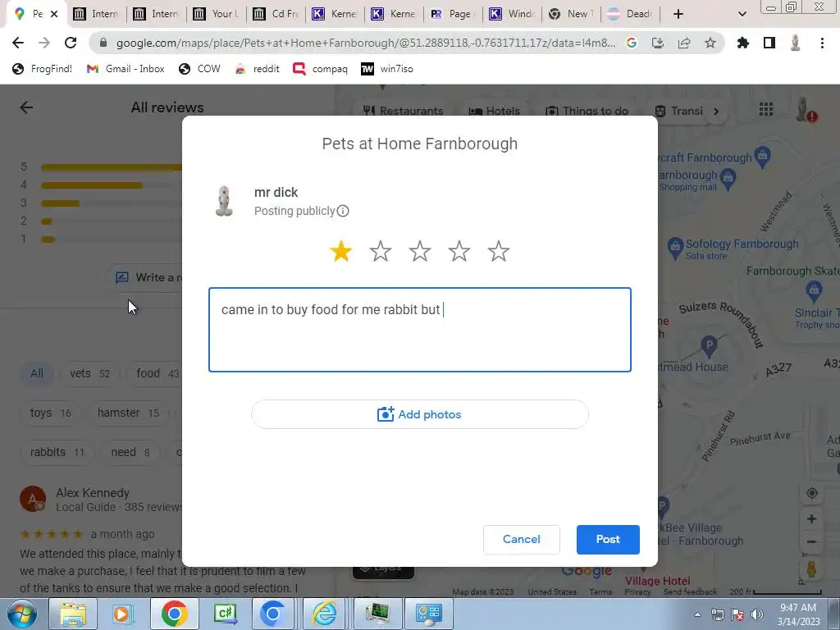Click the taskbar volume speaker icon

click(756, 614)
